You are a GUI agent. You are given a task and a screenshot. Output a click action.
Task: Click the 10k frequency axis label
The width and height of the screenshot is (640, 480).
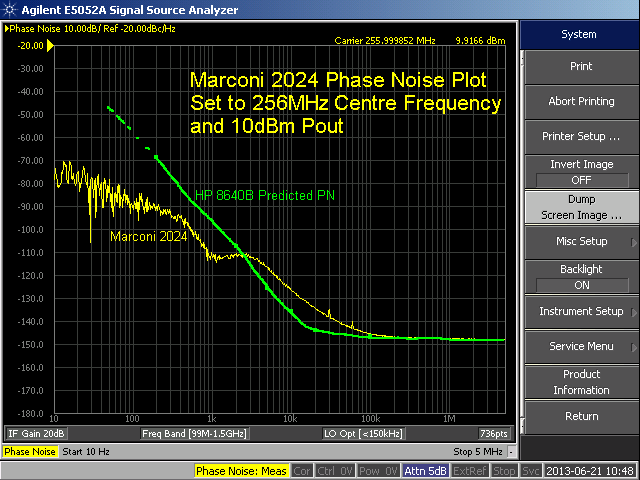pyautogui.click(x=290, y=419)
